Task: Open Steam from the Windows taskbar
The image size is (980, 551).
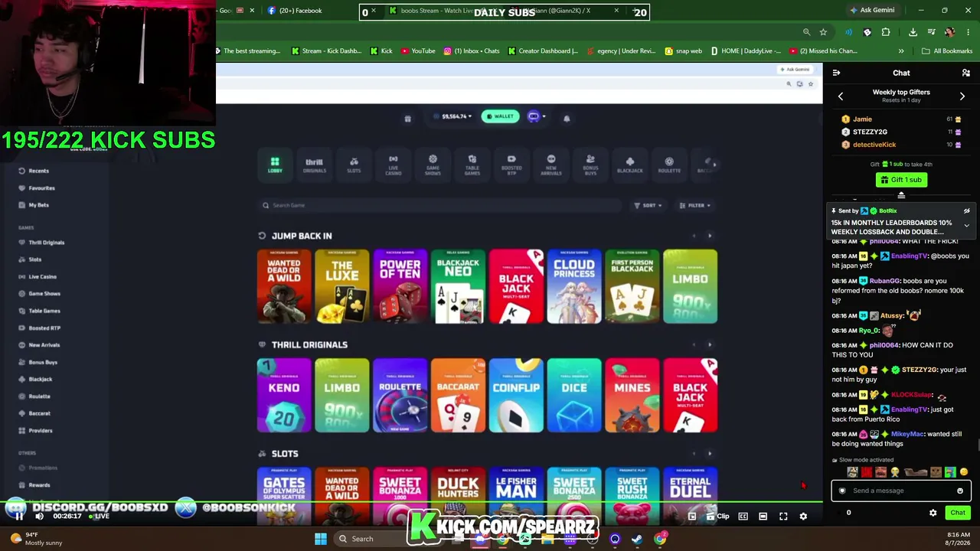Action: tap(637, 539)
